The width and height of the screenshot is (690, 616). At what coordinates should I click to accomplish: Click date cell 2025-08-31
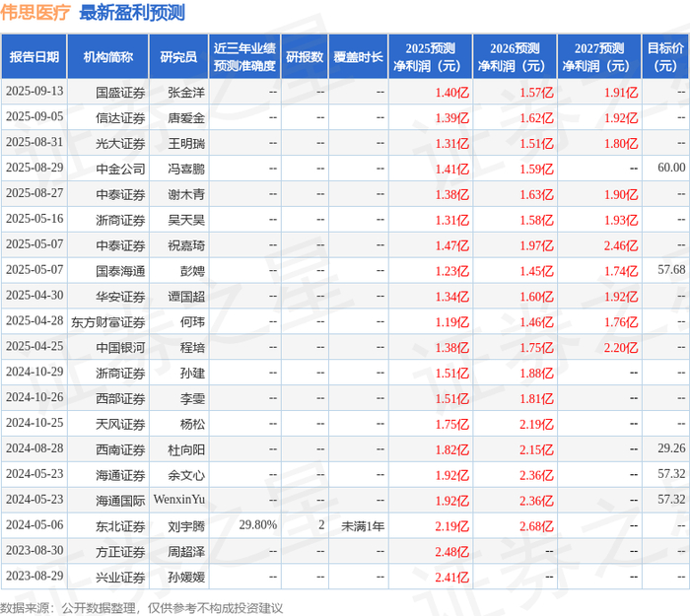(x=34, y=143)
